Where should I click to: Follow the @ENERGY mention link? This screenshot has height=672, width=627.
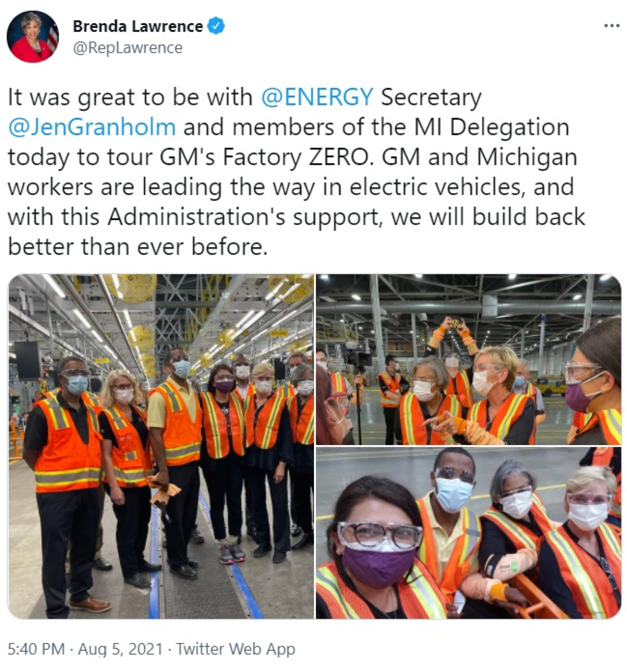coord(317,97)
